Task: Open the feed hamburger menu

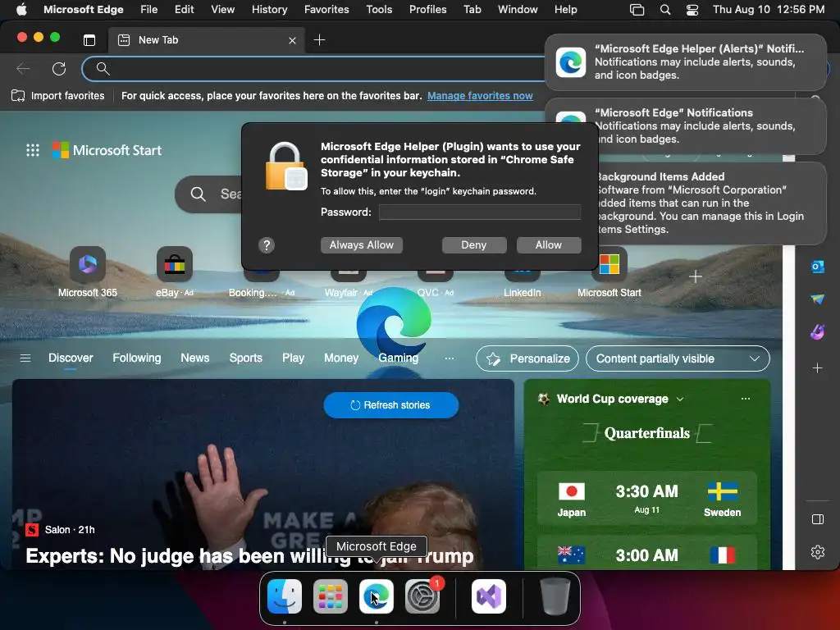Action: pyautogui.click(x=25, y=358)
